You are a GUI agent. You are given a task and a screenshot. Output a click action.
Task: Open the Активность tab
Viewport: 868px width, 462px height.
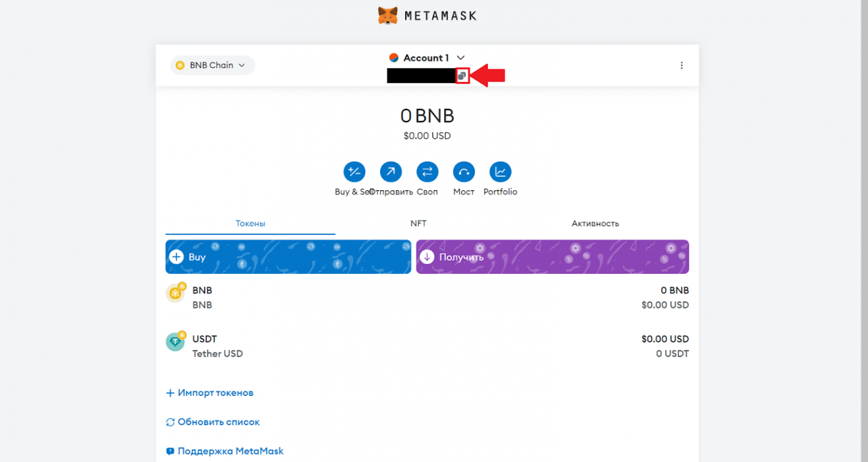click(595, 223)
